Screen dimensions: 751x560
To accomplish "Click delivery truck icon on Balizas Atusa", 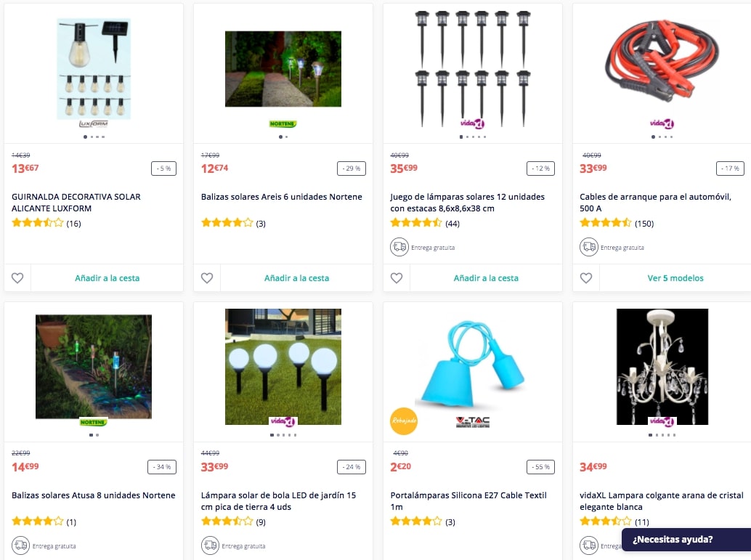I will coord(20,545).
